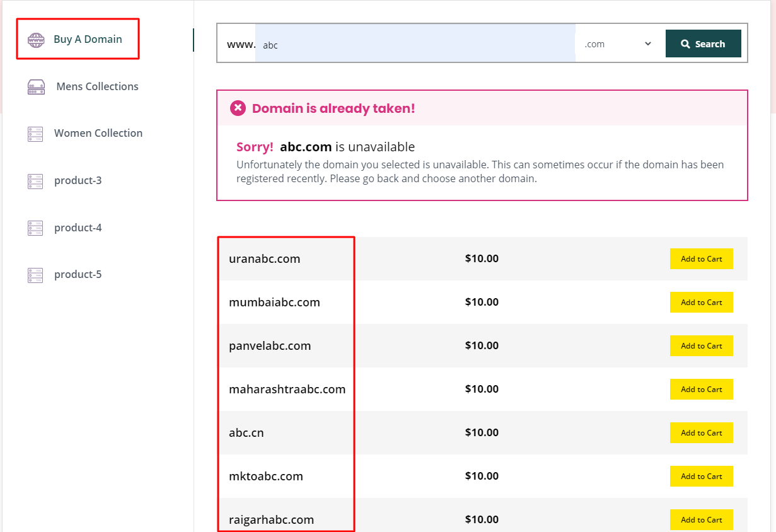
Task: Click the product-4 sidebar icon
Action: click(x=35, y=228)
